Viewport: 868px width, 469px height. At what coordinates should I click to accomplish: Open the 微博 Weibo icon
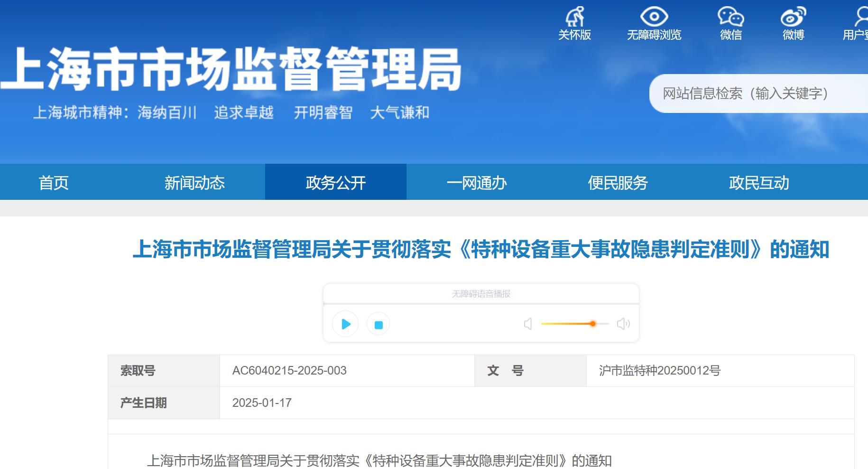793,17
